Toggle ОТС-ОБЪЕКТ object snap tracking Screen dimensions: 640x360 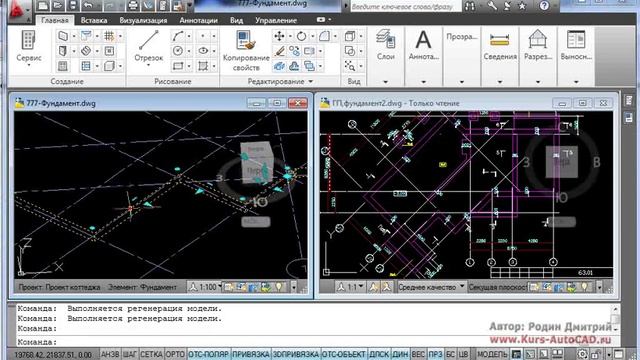tap(344, 354)
